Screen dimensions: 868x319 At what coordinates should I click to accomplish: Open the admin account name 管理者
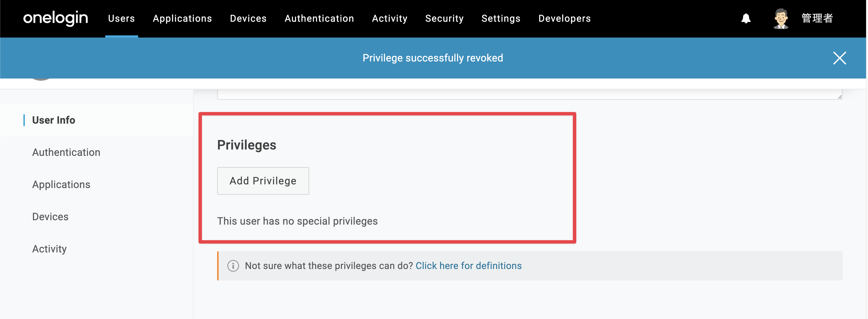coord(817,18)
